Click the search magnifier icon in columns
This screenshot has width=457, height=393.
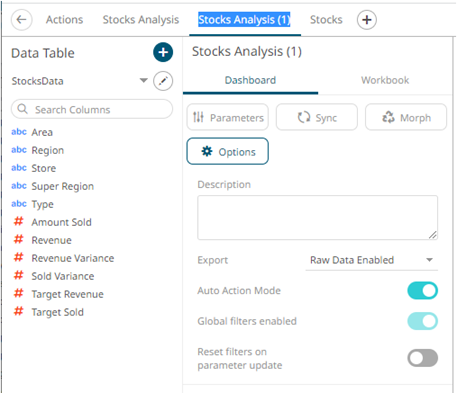tap(22, 109)
